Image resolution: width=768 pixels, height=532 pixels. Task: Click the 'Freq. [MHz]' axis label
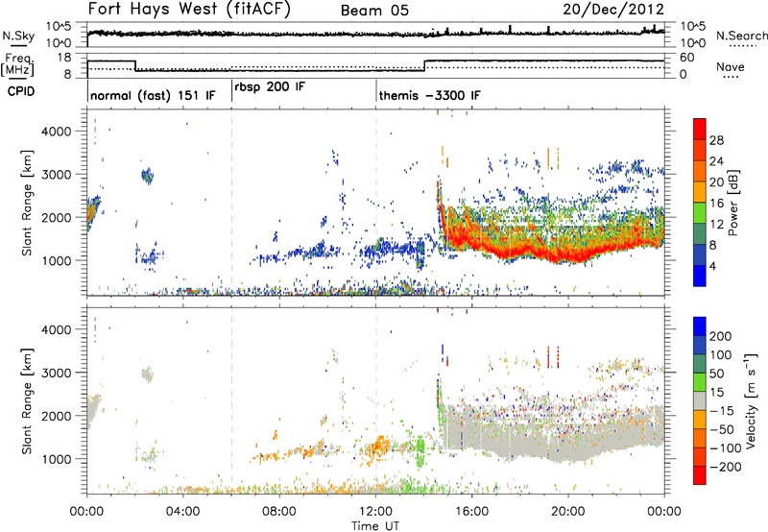click(x=19, y=65)
